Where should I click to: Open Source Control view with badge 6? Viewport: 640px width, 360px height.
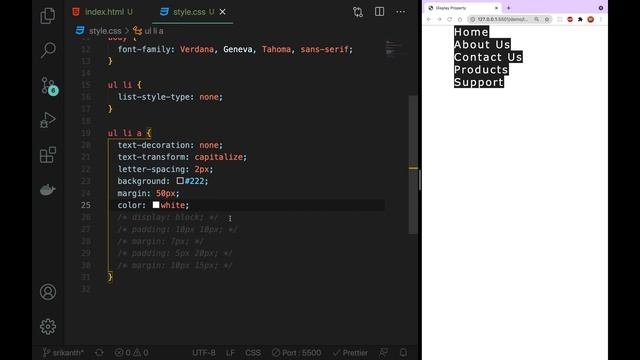point(49,86)
